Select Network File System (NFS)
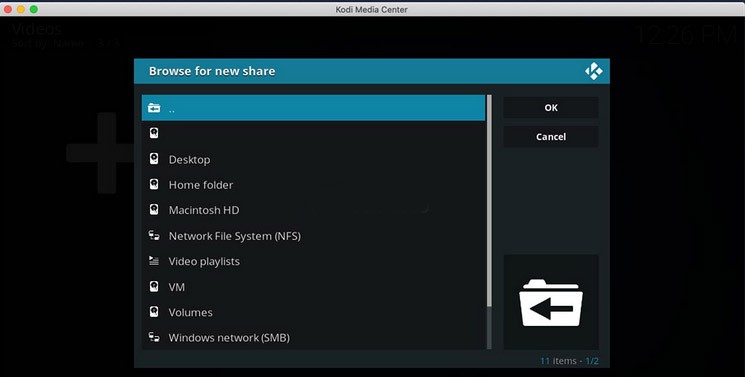The width and height of the screenshot is (745, 377). [314, 236]
